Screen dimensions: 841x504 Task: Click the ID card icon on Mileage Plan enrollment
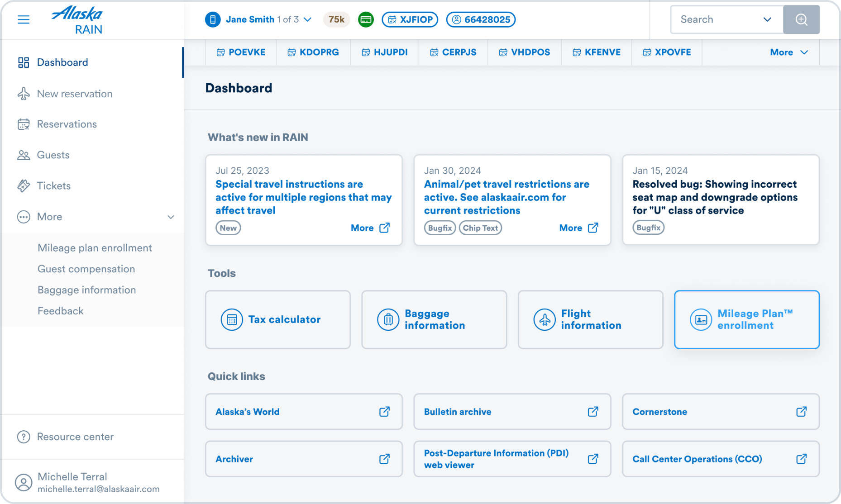pos(701,319)
